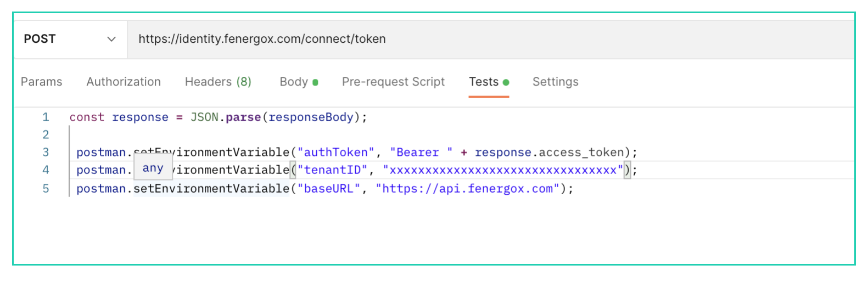
Task: Click the "authToken" string on line 3
Action: coord(335,152)
